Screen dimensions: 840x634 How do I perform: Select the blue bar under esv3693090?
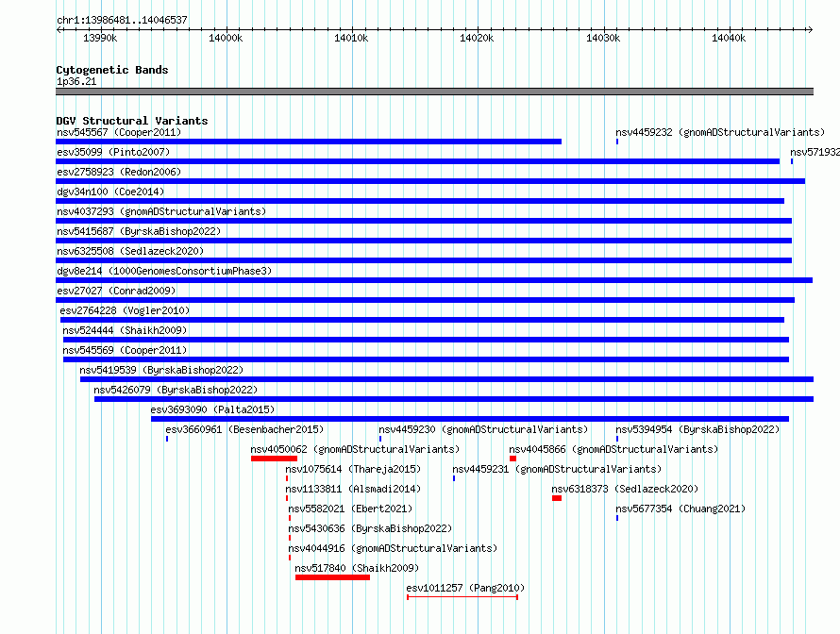pyautogui.click(x=470, y=419)
